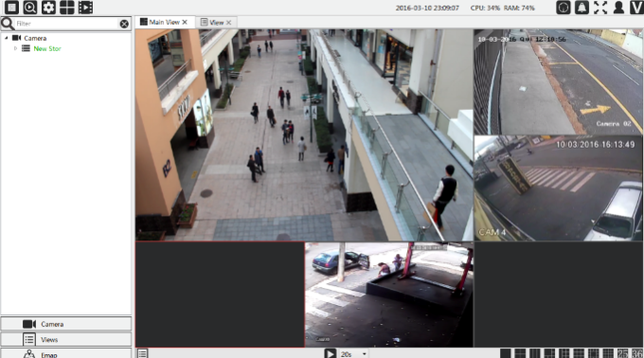Click the headset intercom icon
The height and width of the screenshot is (358, 644).
click(563, 8)
